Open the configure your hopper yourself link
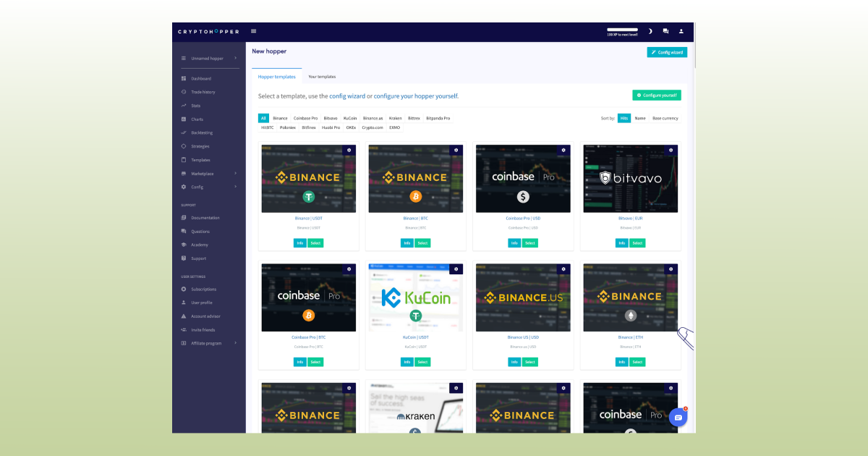868x456 pixels. tap(416, 96)
